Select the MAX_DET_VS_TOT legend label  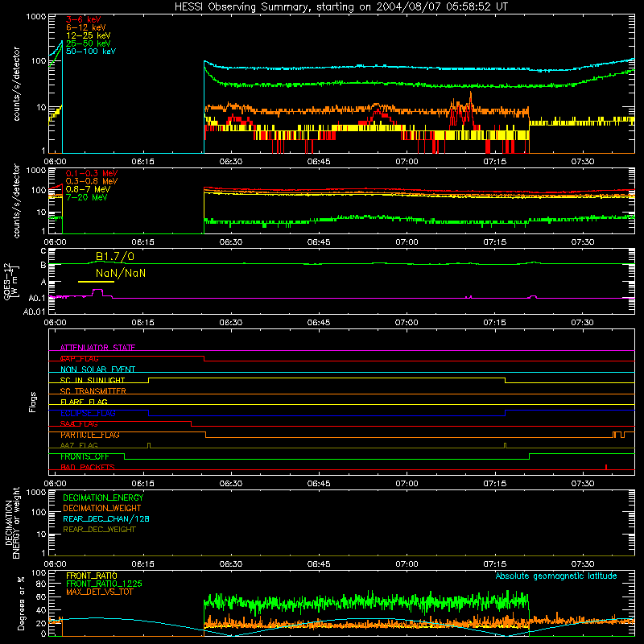(99, 592)
